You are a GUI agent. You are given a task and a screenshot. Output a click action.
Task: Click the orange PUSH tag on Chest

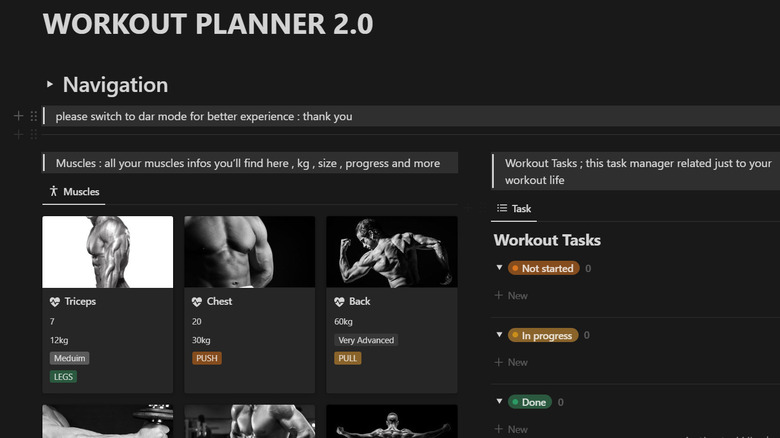pos(206,358)
